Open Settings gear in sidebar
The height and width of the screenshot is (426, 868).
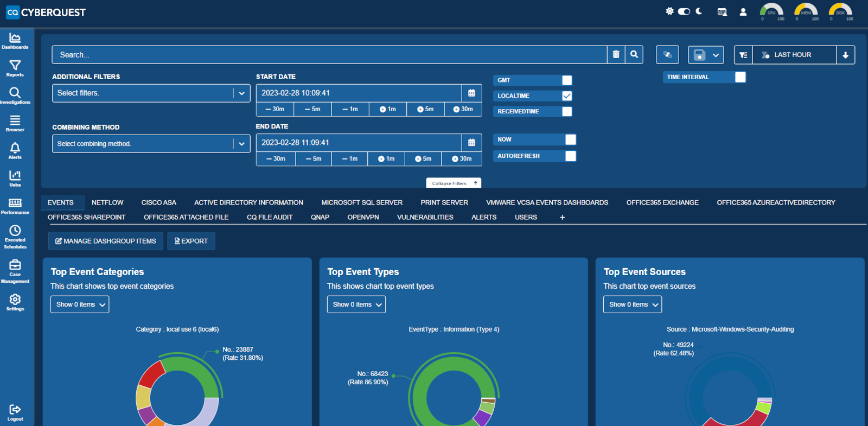coord(15,302)
